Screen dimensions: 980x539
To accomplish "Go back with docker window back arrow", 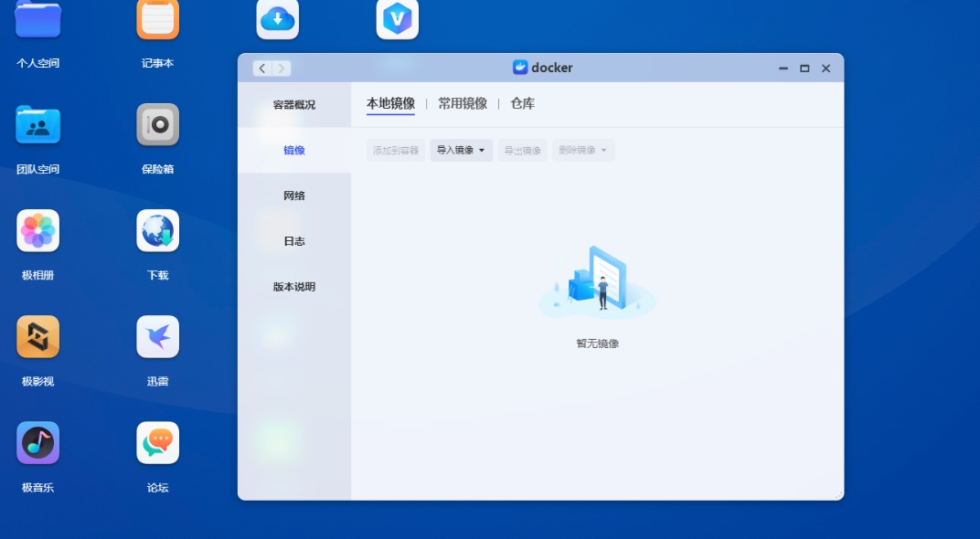I will pos(262,69).
